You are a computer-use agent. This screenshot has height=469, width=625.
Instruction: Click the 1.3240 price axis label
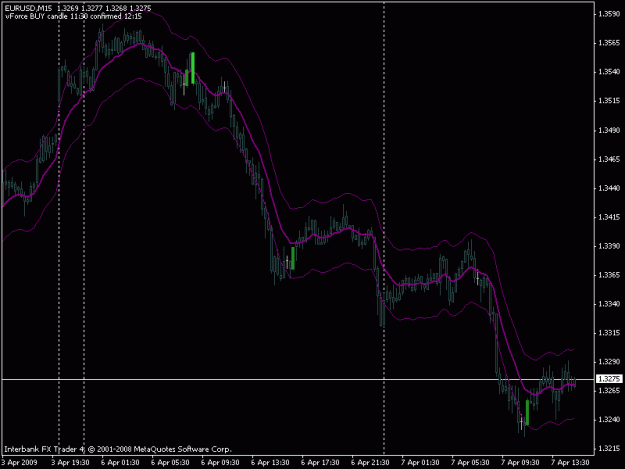(609, 420)
